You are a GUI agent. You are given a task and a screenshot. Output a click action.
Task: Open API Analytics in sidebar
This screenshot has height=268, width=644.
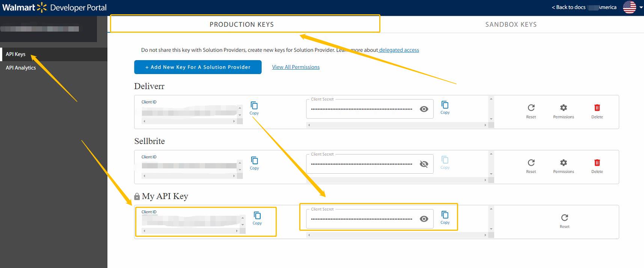[54, 68]
